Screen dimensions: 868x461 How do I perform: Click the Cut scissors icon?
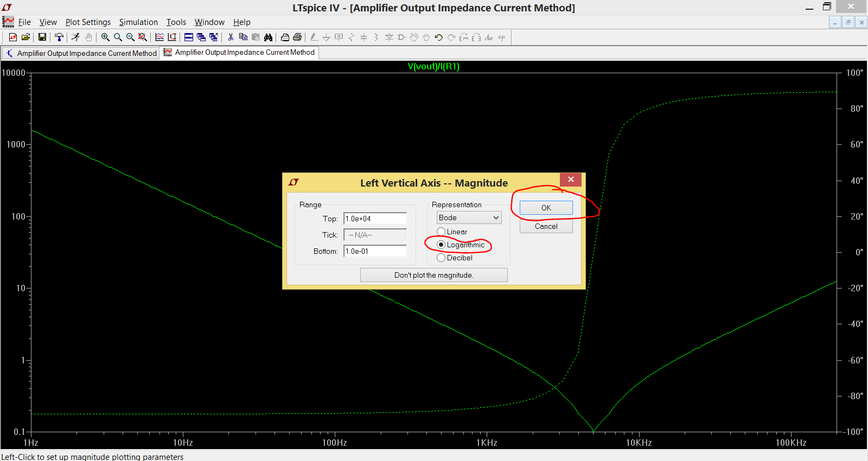[231, 37]
